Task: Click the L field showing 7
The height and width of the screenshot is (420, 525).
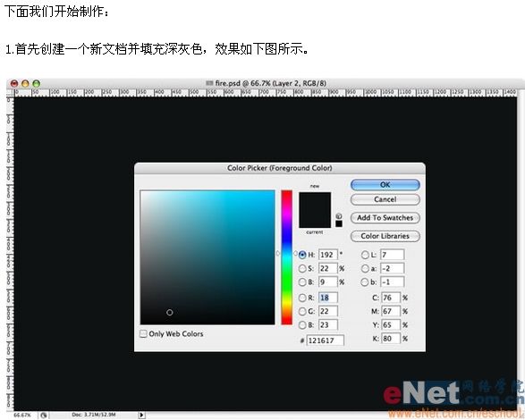Action: 393,255
